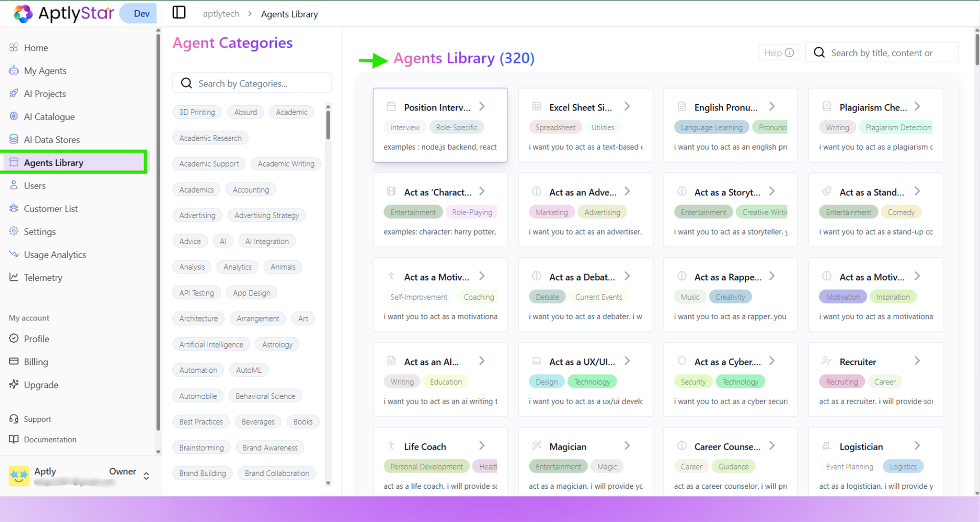Image resolution: width=980 pixels, height=522 pixels.
Task: Navigate to aptlytech in the breadcrumb
Action: pos(221,14)
